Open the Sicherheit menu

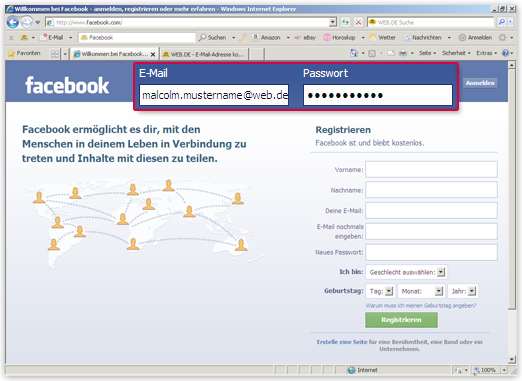click(456, 53)
